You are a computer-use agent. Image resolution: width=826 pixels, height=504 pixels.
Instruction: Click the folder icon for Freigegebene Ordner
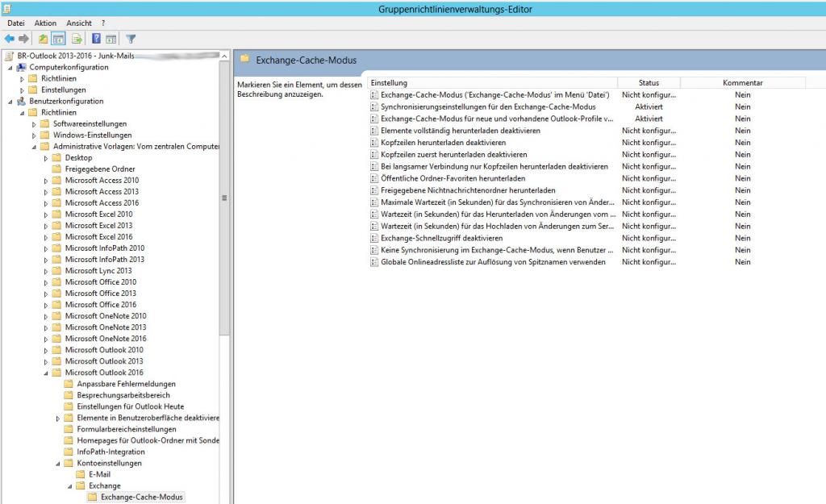tap(57, 169)
